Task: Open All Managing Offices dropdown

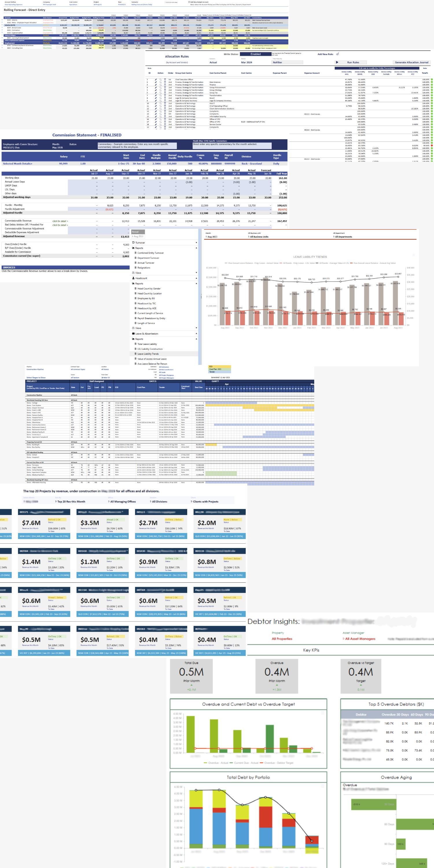Action: (122, 501)
